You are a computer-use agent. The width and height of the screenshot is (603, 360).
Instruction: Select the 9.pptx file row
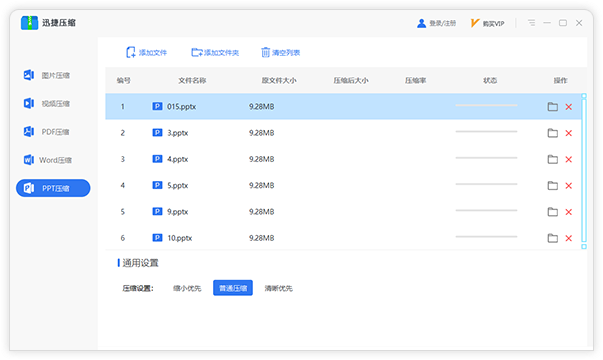tap(343, 212)
